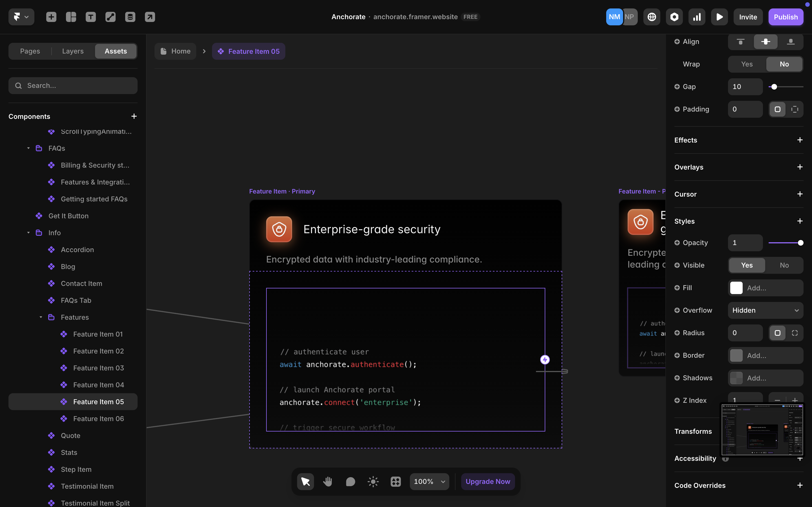This screenshot has width=812, height=507.
Task: Select the Text tool icon
Action: click(x=91, y=17)
